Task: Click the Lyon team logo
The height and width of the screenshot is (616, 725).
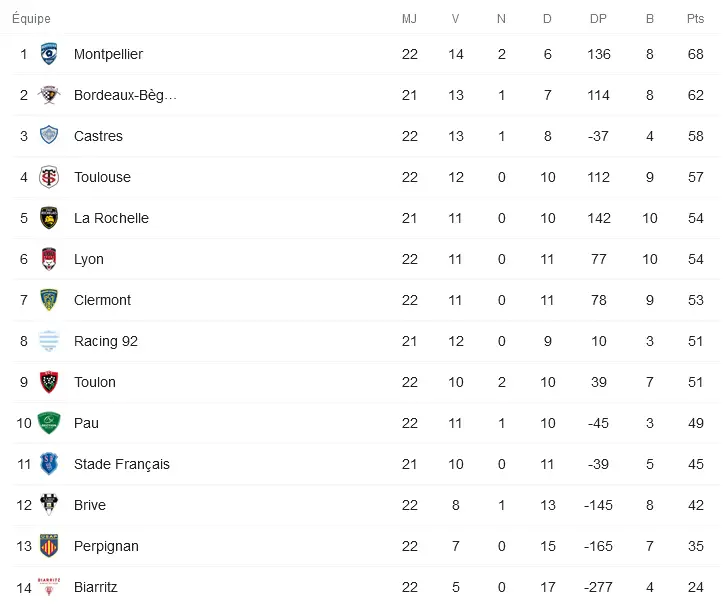Action: pyautogui.click(x=48, y=259)
